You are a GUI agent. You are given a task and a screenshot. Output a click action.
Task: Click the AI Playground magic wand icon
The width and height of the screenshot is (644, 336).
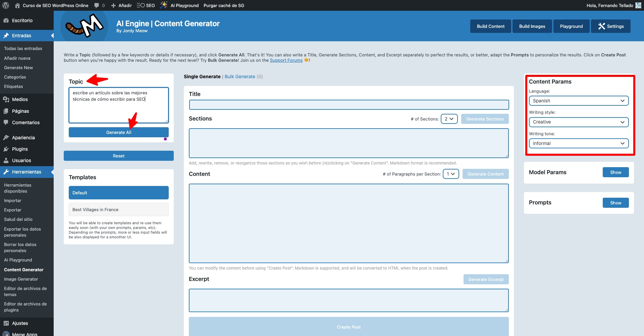click(164, 5)
